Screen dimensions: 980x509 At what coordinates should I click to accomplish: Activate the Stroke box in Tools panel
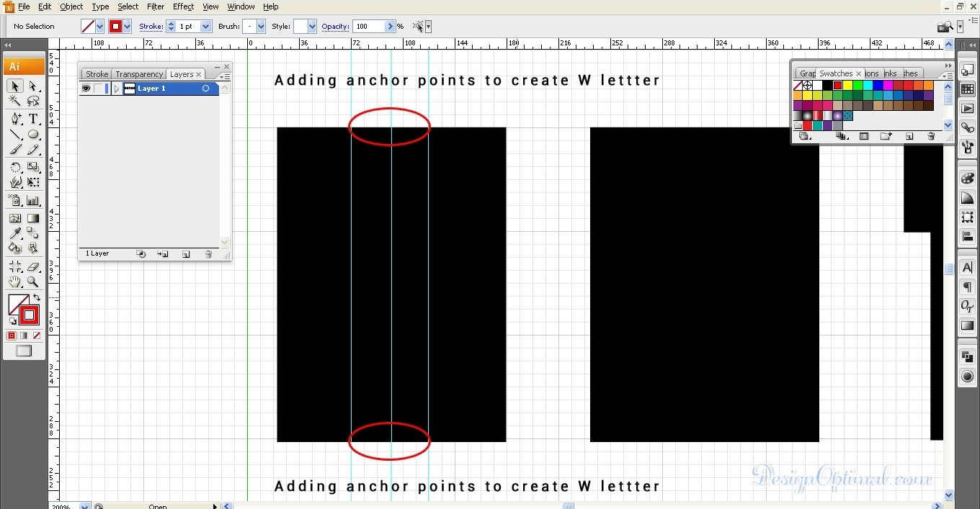[29, 315]
